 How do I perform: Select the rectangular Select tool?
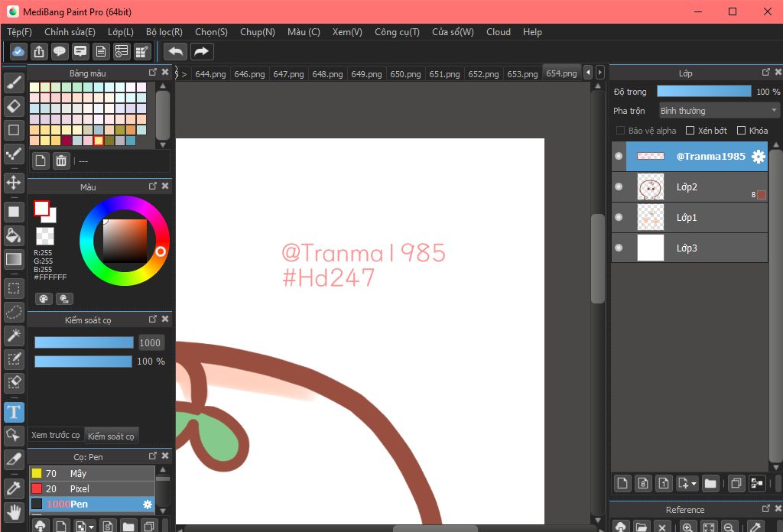tap(14, 288)
